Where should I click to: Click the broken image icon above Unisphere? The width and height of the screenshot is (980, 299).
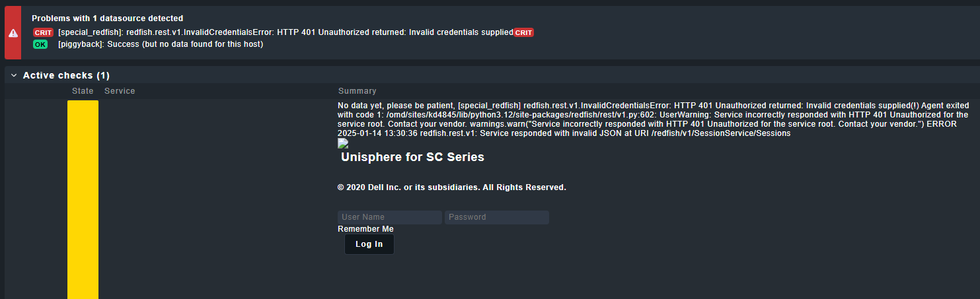[342, 143]
